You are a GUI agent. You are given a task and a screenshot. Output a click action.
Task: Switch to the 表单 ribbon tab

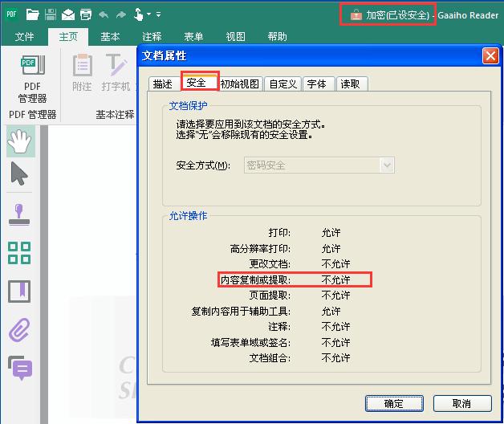194,37
